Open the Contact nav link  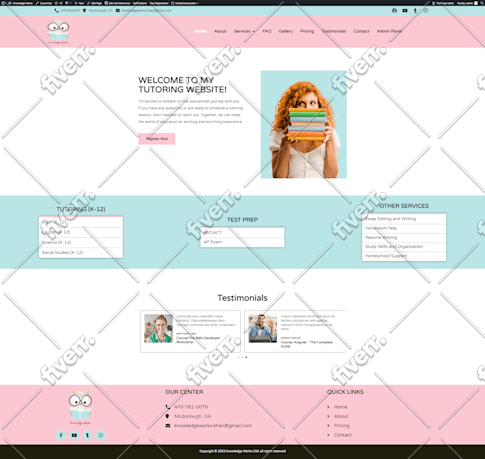click(x=361, y=31)
